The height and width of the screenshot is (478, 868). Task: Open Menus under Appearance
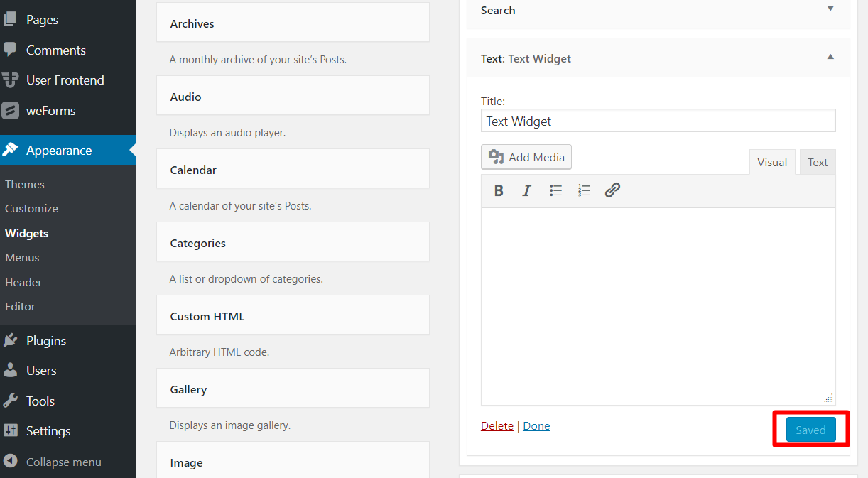coord(22,257)
